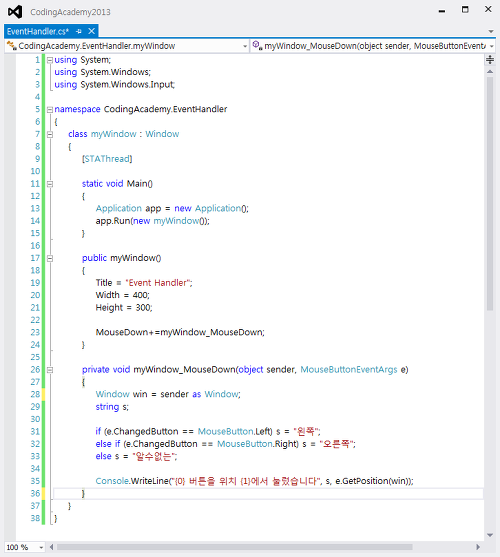Click the vertical scrollbar down arrow

490,535
